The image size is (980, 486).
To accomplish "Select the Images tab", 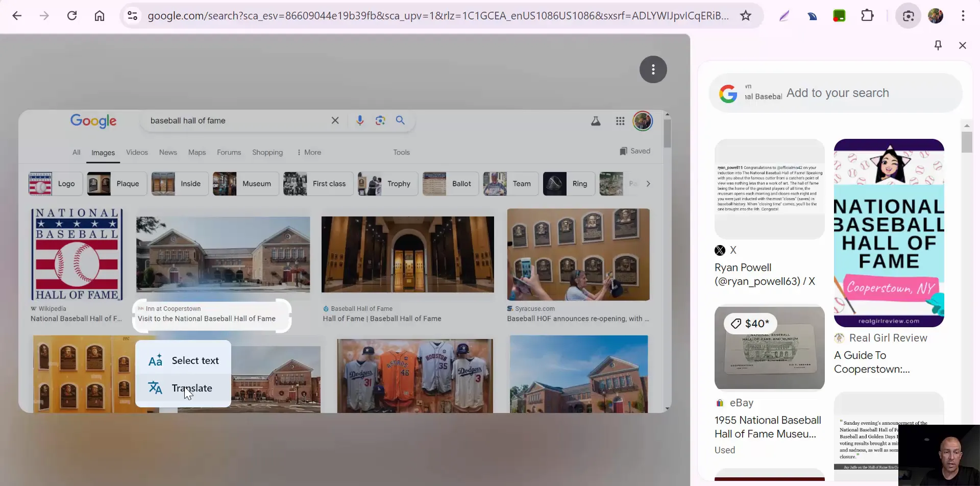I will tap(103, 153).
